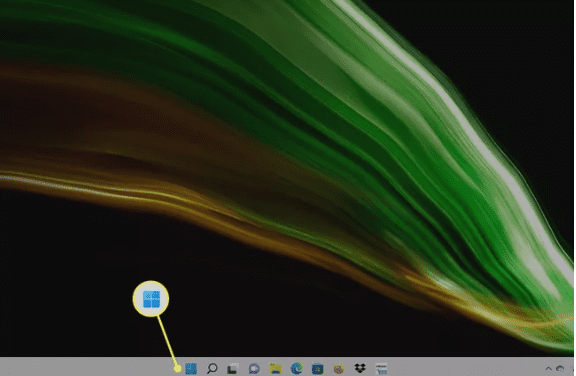Viewport: 576px width, 376px height.
Task: Click the cloud icon in system tray
Action: [x=560, y=368]
